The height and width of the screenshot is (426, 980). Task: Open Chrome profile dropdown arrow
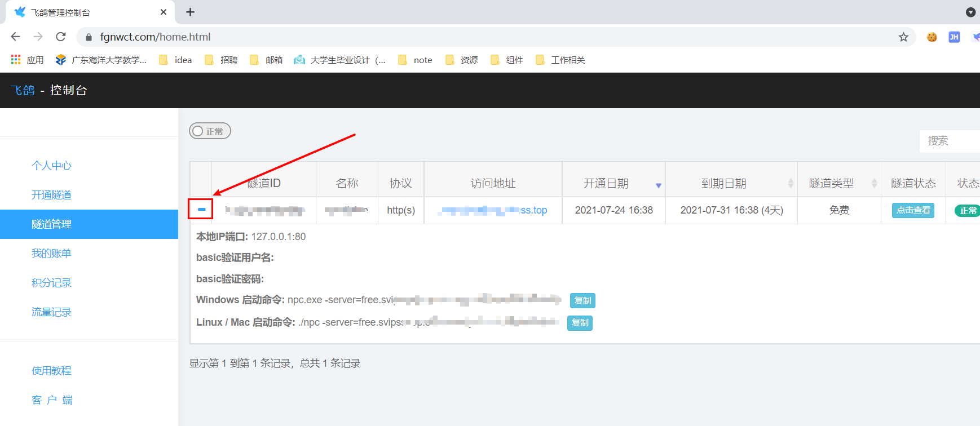(970, 12)
